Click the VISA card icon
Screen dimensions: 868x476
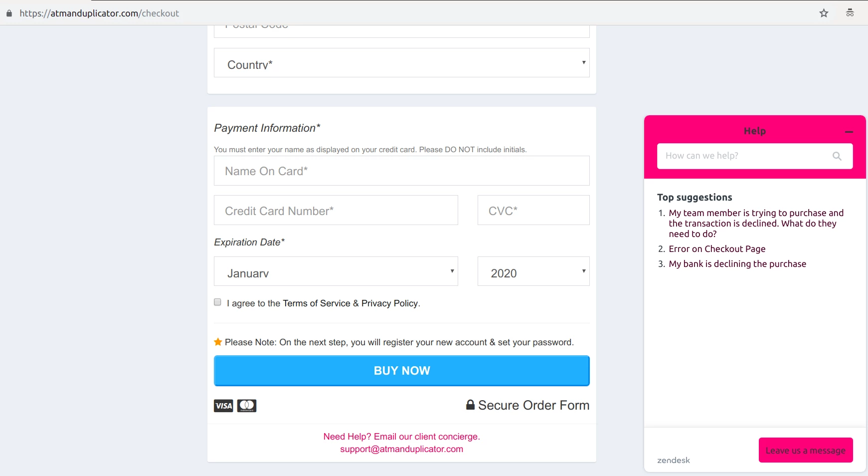click(x=223, y=406)
